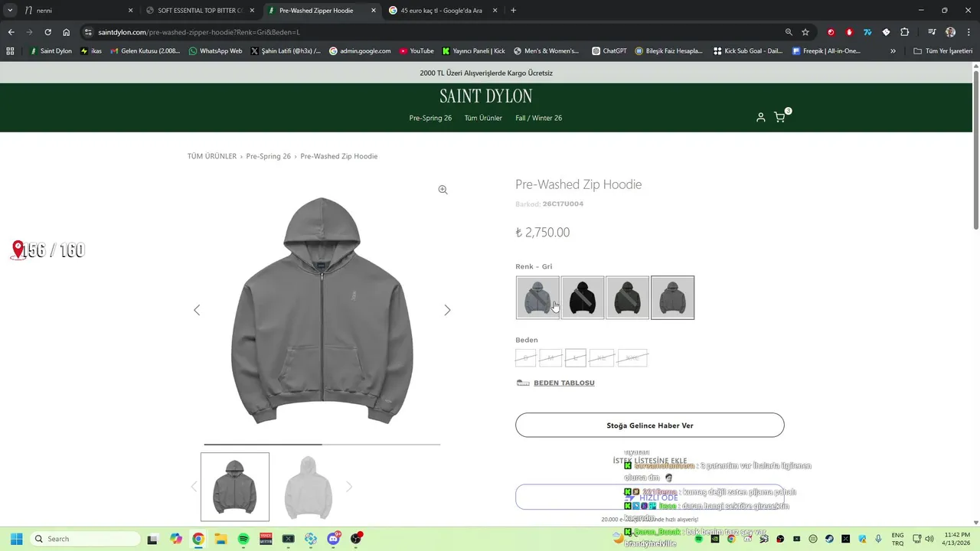Open Chrome three-dot menu
980x551 pixels.
[x=967, y=32]
